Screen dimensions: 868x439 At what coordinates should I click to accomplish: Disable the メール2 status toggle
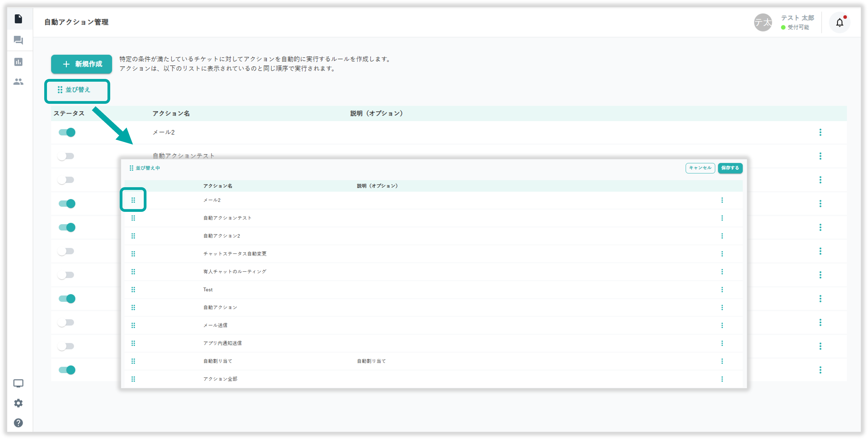point(67,132)
